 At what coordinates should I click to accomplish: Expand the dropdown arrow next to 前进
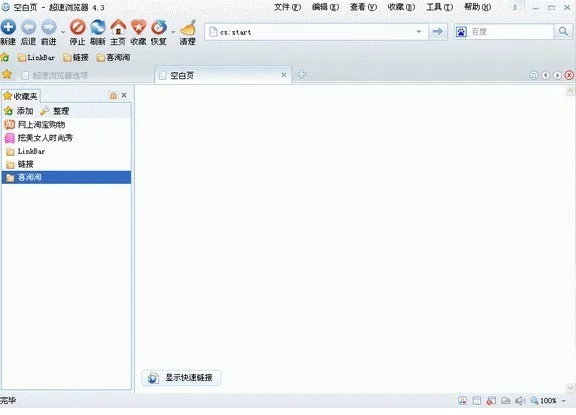(x=63, y=32)
